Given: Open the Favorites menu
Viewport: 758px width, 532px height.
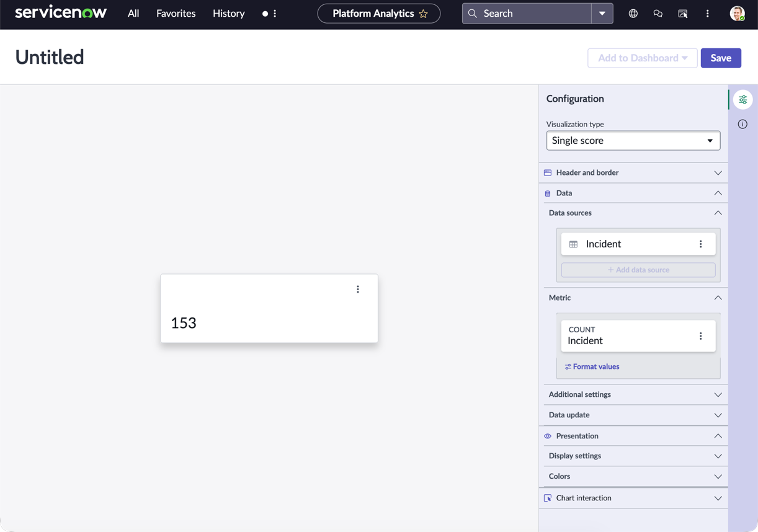Looking at the screenshot, I should pyautogui.click(x=176, y=13).
